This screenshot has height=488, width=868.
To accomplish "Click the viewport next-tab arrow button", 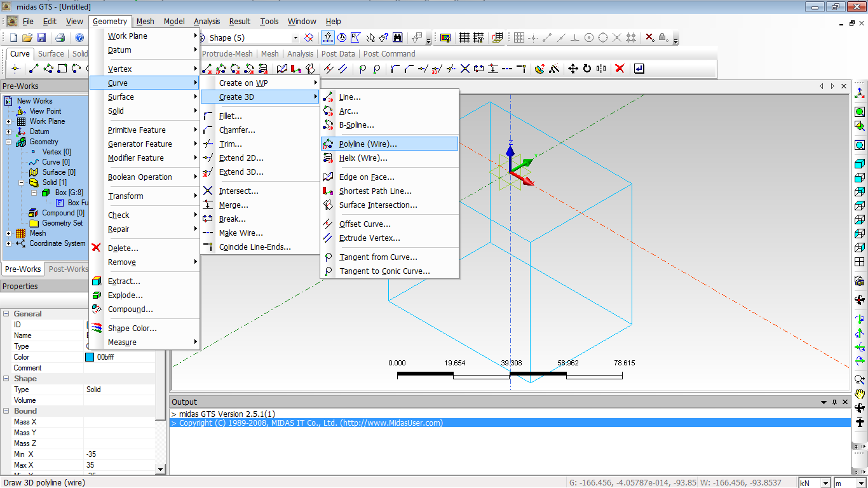I will [832, 86].
